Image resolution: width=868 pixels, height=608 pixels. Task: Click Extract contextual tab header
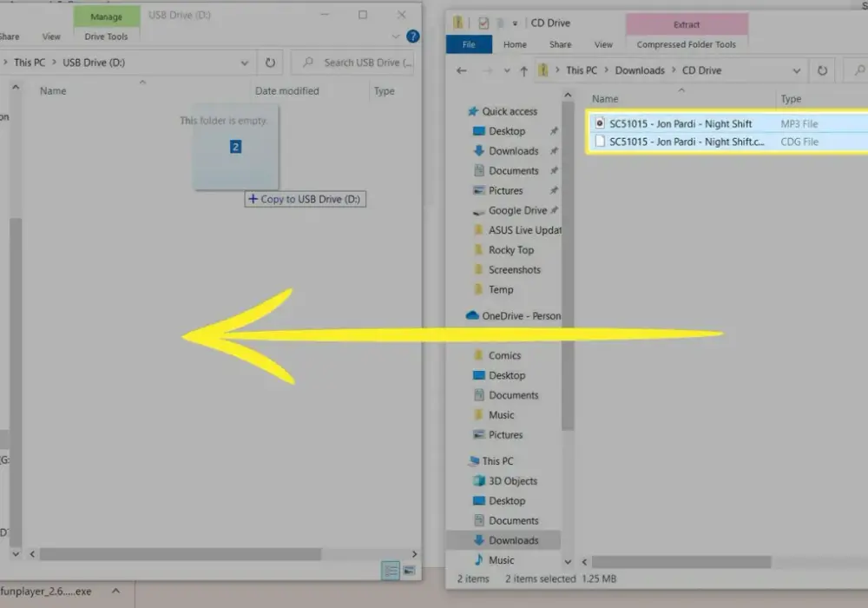point(687,24)
